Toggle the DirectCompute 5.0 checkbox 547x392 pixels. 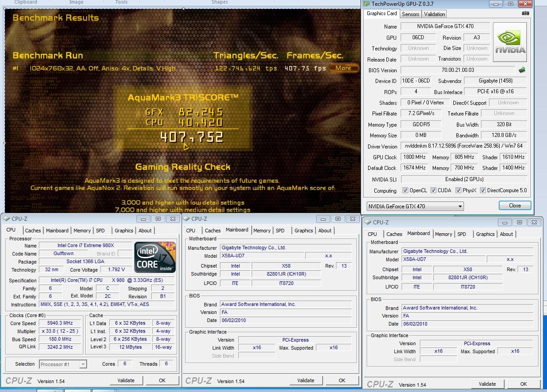(x=482, y=190)
